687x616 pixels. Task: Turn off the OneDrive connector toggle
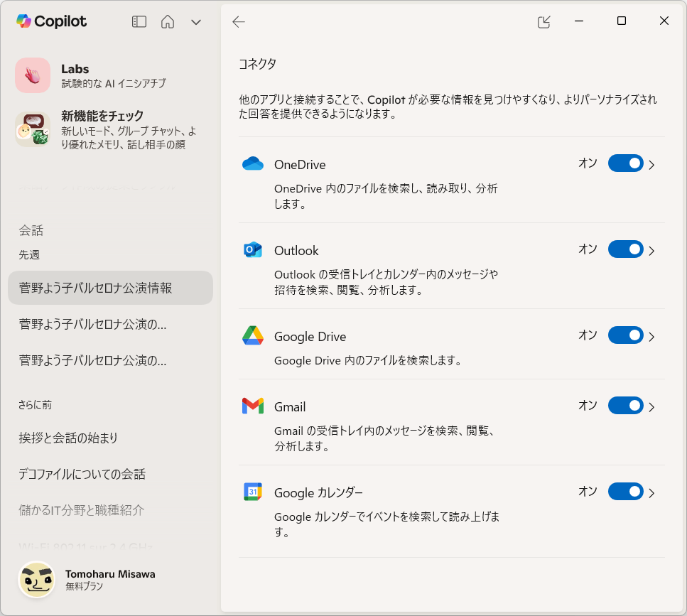coord(626,163)
